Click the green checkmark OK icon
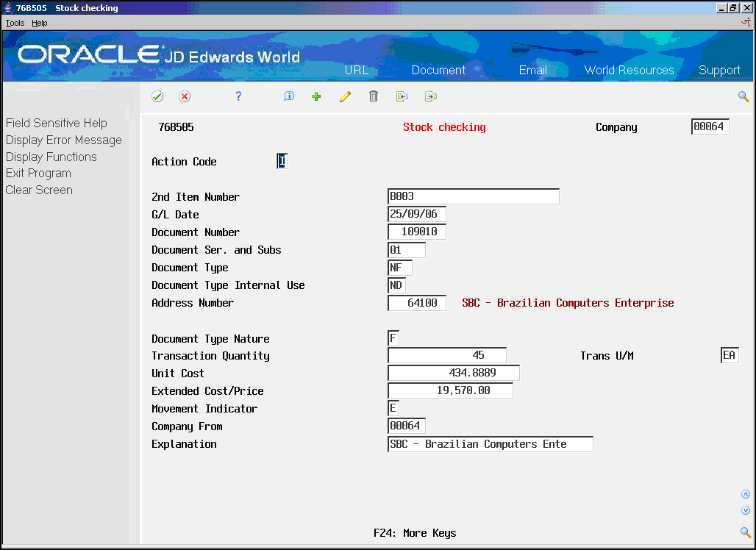756x550 pixels. click(x=157, y=96)
